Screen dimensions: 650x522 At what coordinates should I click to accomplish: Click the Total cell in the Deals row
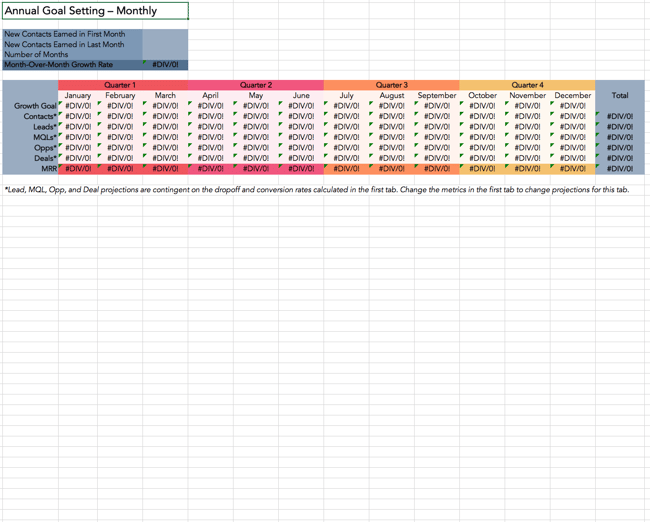[x=620, y=158]
